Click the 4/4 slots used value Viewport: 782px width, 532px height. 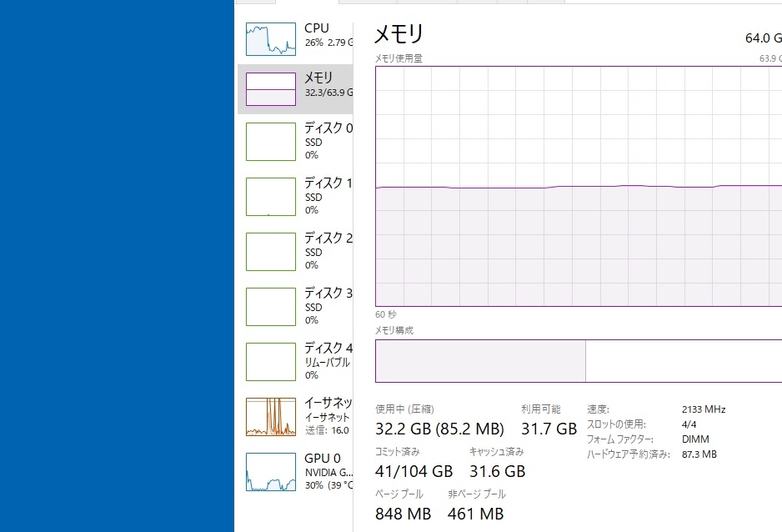(x=689, y=424)
